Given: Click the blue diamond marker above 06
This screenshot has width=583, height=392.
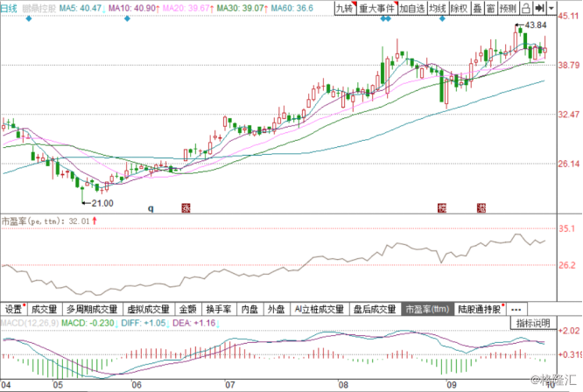Looking at the screenshot, I should pyautogui.click(x=127, y=18).
